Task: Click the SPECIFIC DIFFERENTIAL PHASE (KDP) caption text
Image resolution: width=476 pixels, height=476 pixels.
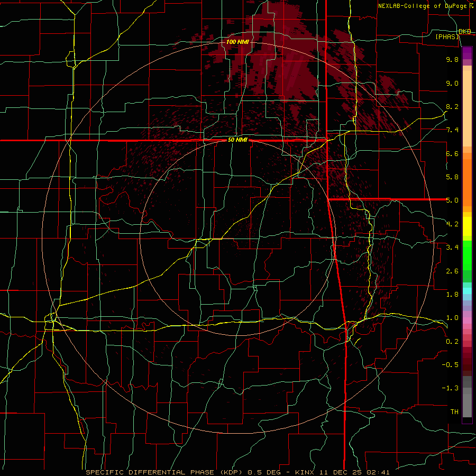Action: [165, 472]
